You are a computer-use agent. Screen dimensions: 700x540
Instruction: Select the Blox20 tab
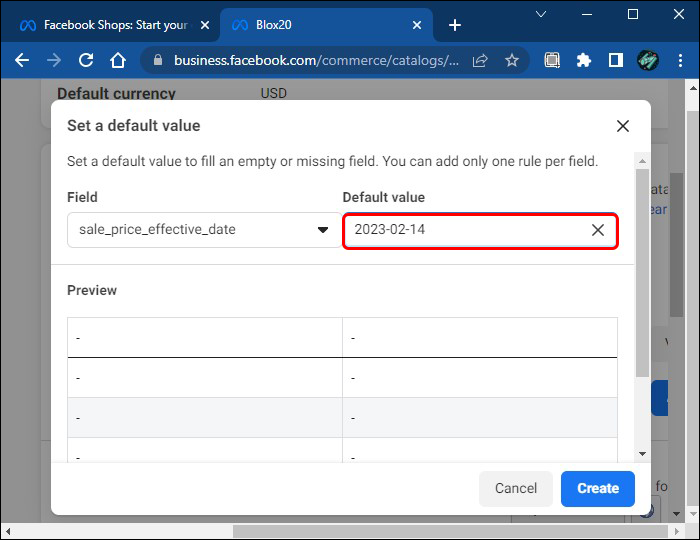310,24
